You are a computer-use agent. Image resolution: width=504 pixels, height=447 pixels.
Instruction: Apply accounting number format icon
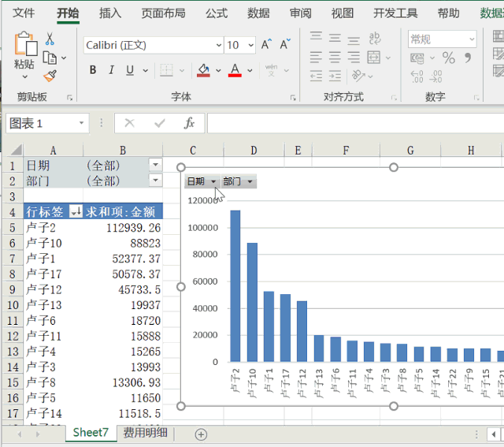[417, 58]
